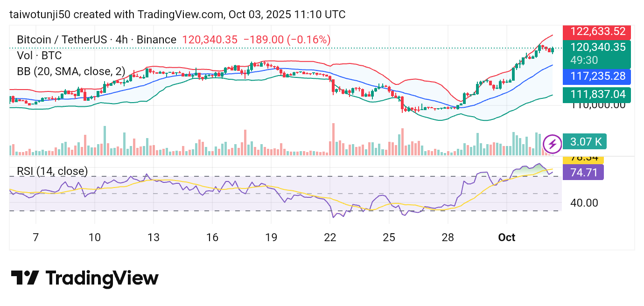Click the green 111,837.04 lower band tag
The height and width of the screenshot is (306, 644).
click(x=597, y=95)
